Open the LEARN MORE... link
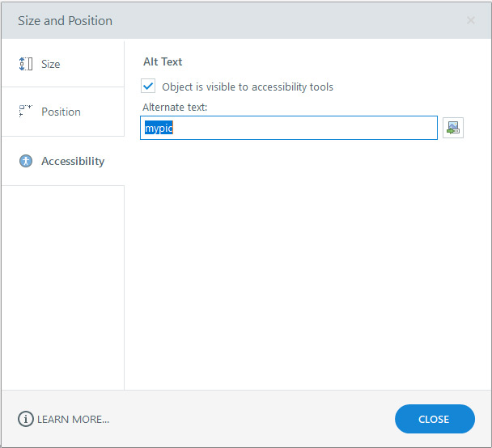Image resolution: width=492 pixels, height=448 pixels. (x=73, y=420)
